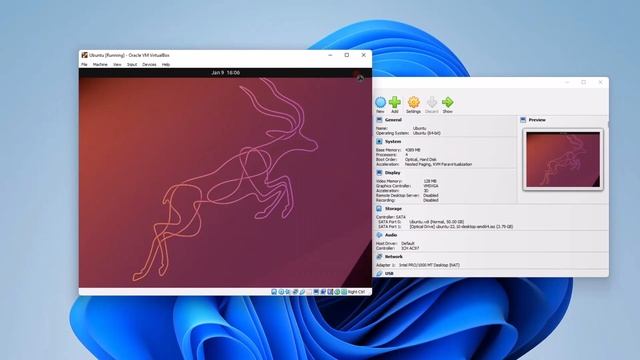Click the Video Memory value 128 MB

pos(430,181)
